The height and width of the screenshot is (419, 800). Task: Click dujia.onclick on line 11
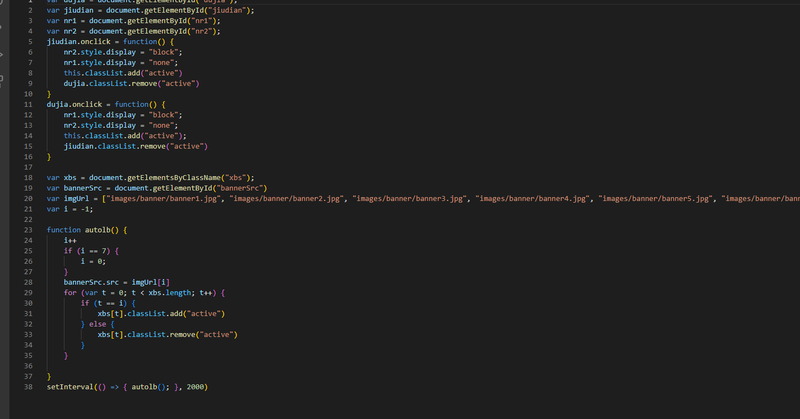(x=74, y=105)
